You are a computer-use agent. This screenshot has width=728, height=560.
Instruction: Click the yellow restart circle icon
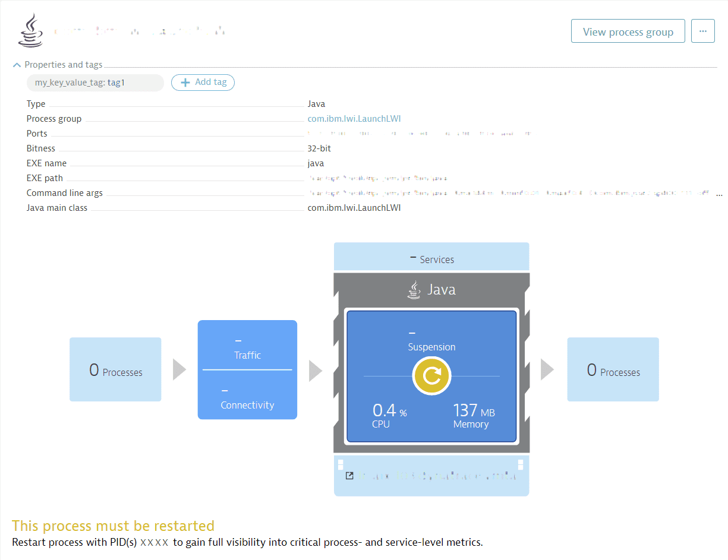(x=432, y=376)
